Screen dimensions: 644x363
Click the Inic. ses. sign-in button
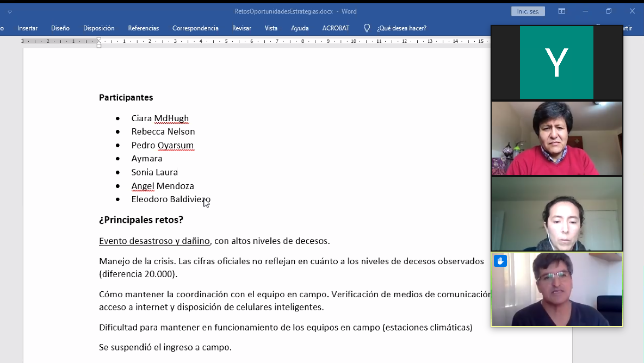click(x=528, y=11)
